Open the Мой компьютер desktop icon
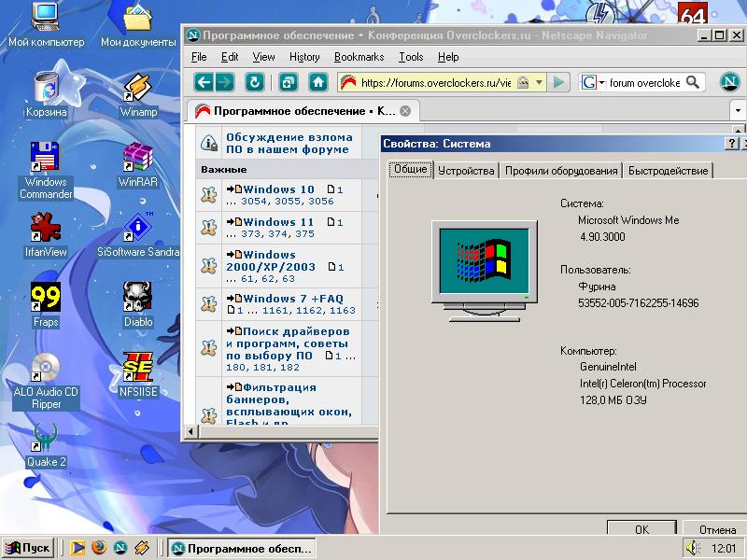The image size is (747, 560). pos(46,24)
